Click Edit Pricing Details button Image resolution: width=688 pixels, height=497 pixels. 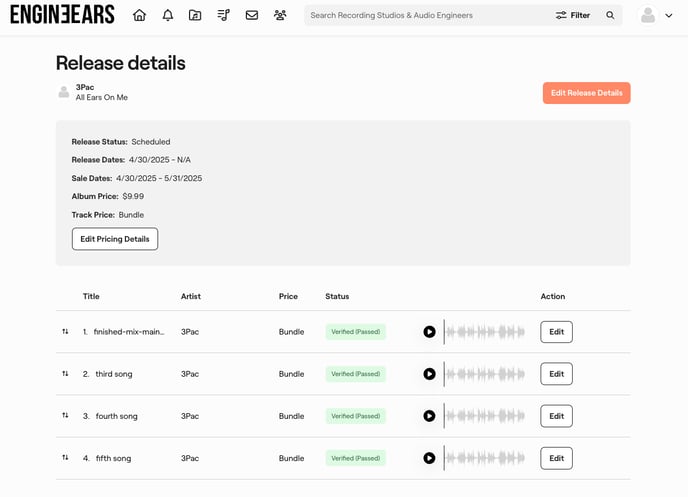(x=114, y=239)
